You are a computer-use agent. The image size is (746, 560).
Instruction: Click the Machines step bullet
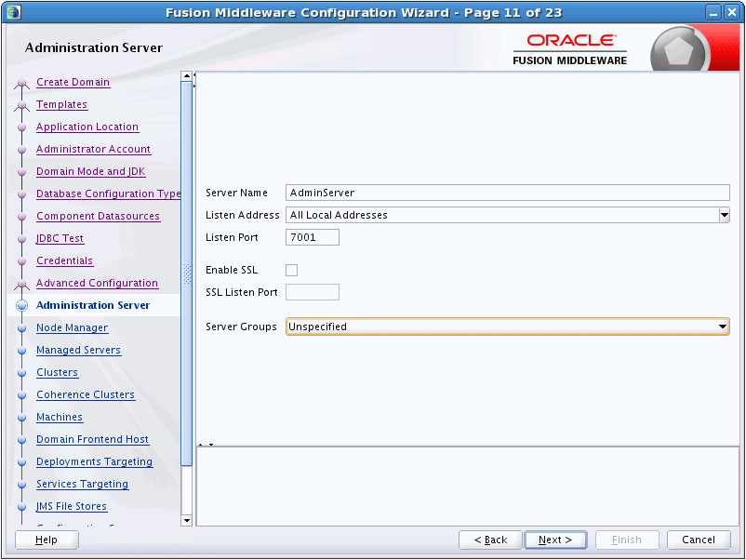(21, 418)
